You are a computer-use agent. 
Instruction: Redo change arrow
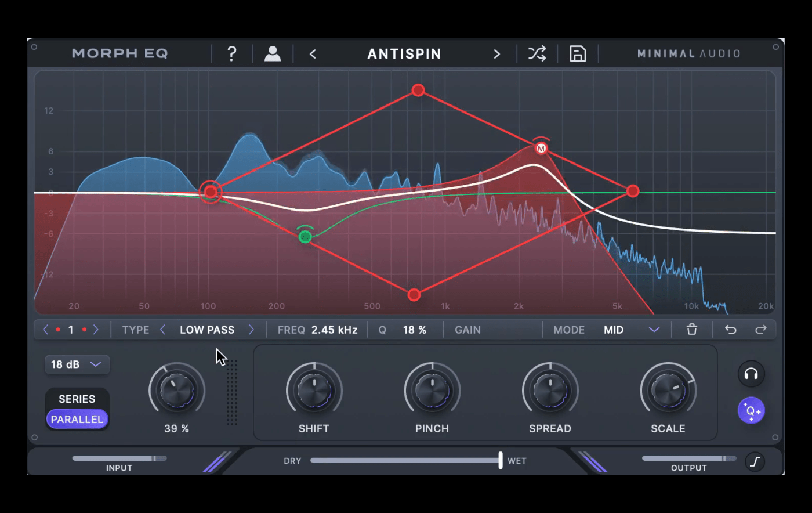click(761, 330)
